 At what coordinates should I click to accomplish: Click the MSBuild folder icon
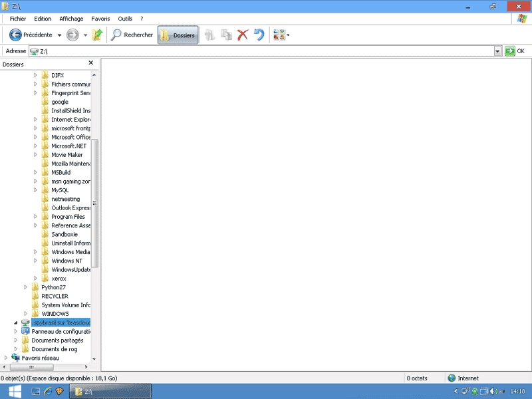tap(45, 172)
